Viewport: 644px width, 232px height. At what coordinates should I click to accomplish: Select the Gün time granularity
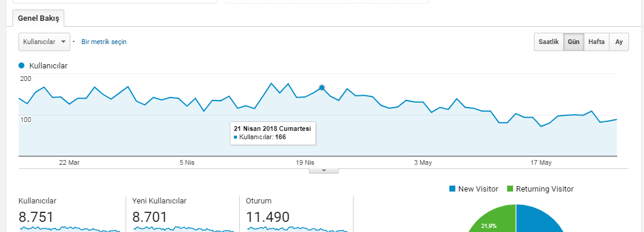point(573,42)
